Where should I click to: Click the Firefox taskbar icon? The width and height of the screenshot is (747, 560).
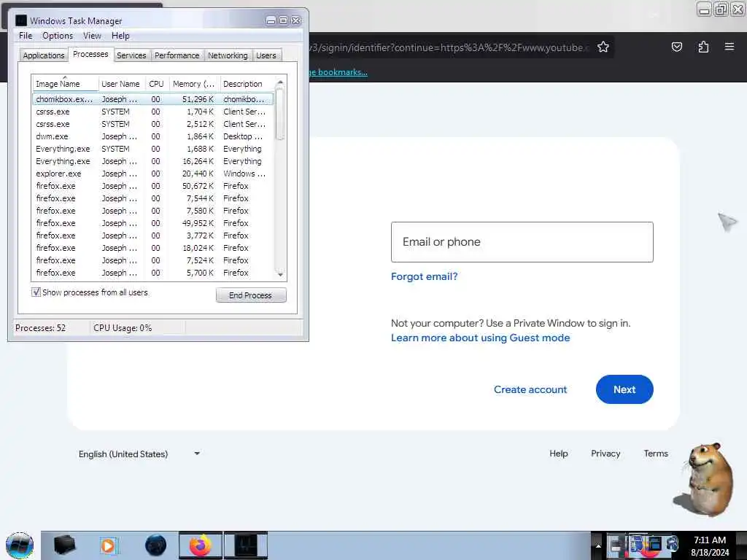(x=201, y=545)
